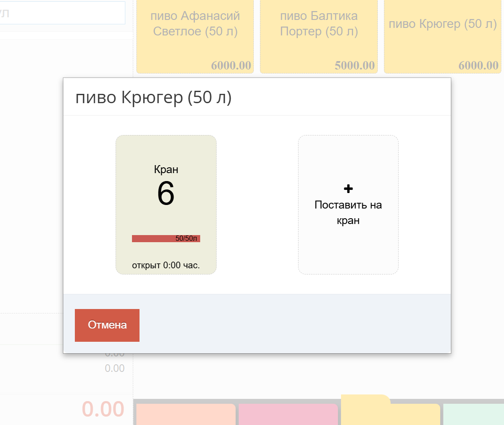504x425 pixels.
Task: Switch to the pink category tab
Action: [x=288, y=414]
